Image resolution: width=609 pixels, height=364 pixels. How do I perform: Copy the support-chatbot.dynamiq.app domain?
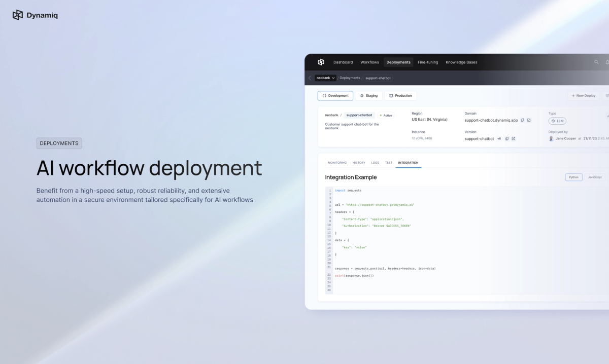pyautogui.click(x=522, y=120)
